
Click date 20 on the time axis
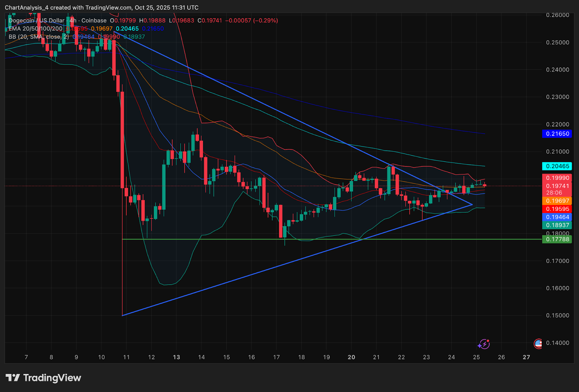pyautogui.click(x=351, y=357)
